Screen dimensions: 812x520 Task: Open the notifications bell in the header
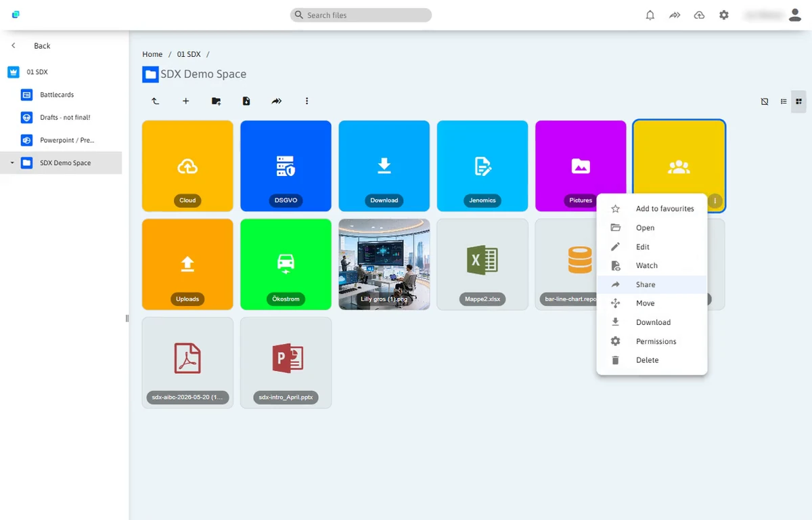650,15
